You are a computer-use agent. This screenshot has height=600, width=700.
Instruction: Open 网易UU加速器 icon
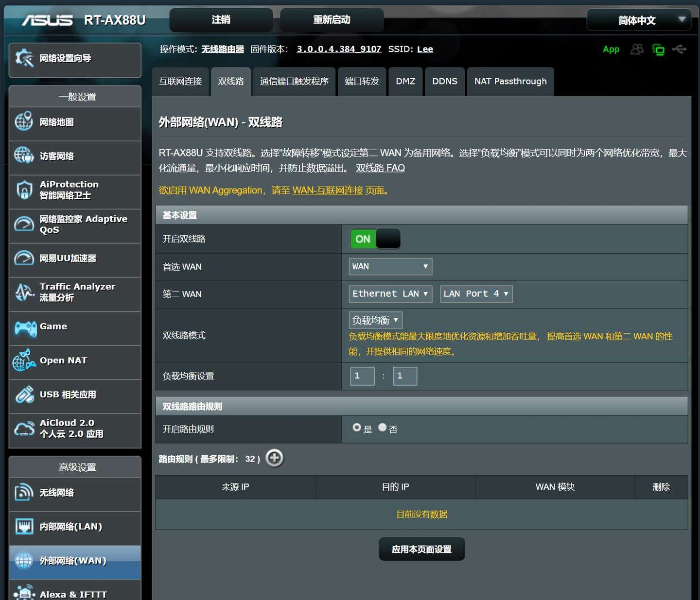click(x=24, y=258)
